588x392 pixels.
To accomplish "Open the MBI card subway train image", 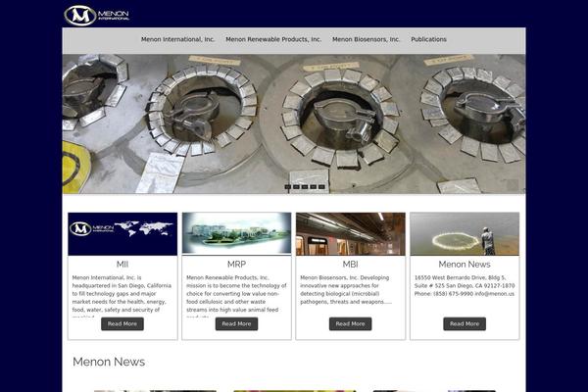I will pos(351,233).
